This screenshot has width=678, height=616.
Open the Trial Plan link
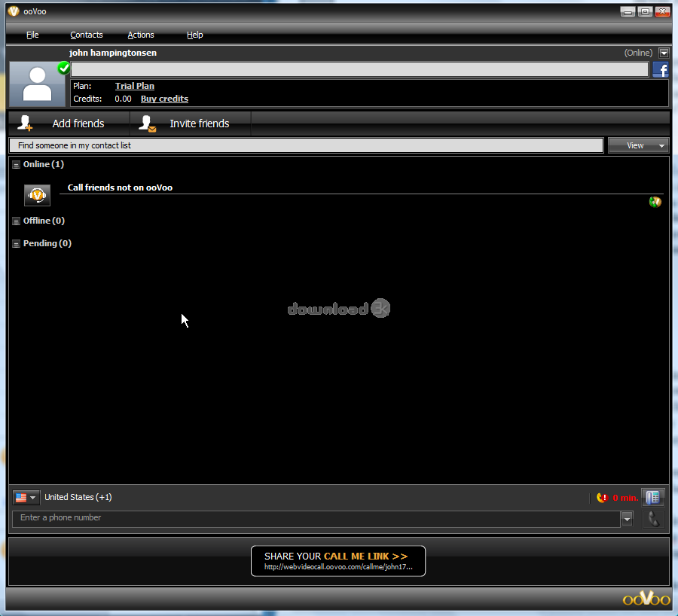pos(135,86)
